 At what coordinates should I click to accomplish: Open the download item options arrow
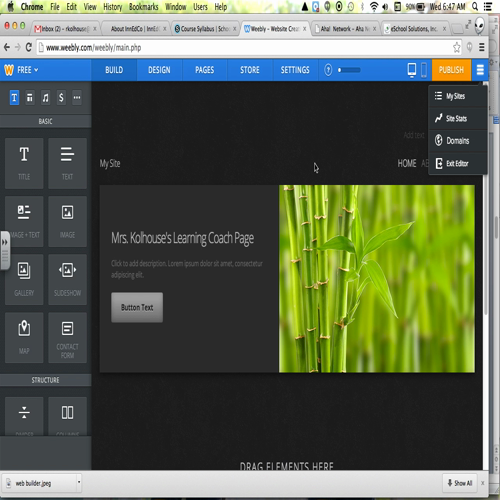(79, 482)
